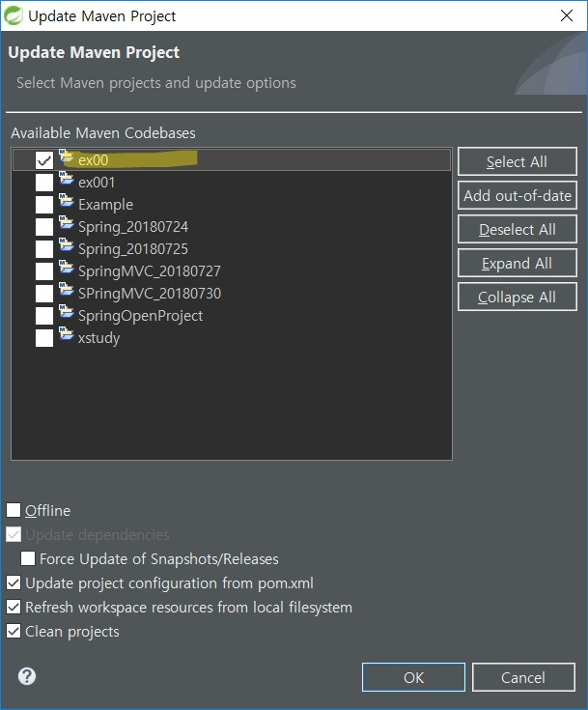The height and width of the screenshot is (710, 588).
Task: Select the ex001 project name
Action: point(97,183)
